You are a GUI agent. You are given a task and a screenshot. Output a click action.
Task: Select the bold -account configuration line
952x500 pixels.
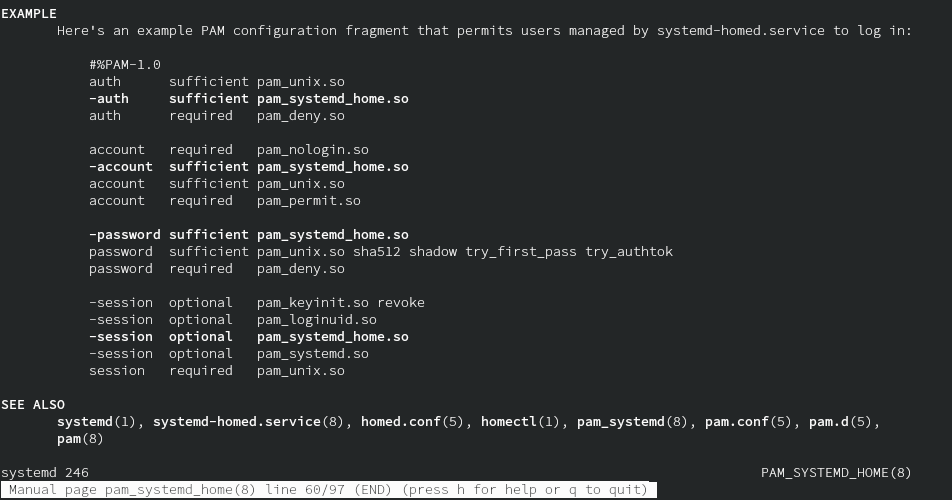pos(248,167)
